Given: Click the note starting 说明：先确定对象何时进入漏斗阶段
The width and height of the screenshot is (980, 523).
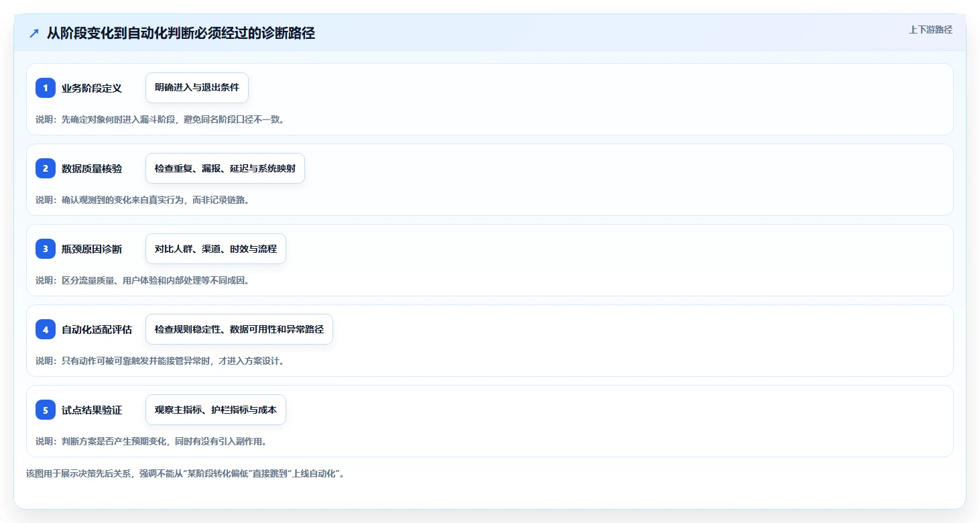Looking at the screenshot, I should tap(160, 119).
